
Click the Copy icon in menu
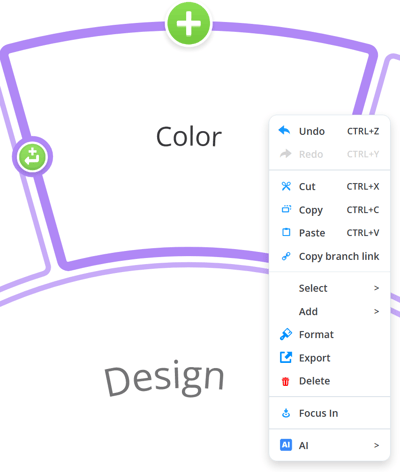pos(286,209)
